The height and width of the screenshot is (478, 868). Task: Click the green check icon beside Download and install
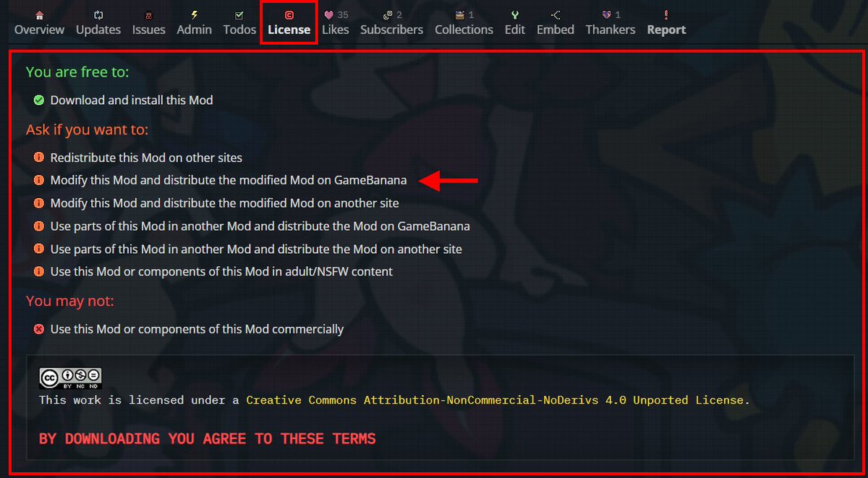(39, 100)
